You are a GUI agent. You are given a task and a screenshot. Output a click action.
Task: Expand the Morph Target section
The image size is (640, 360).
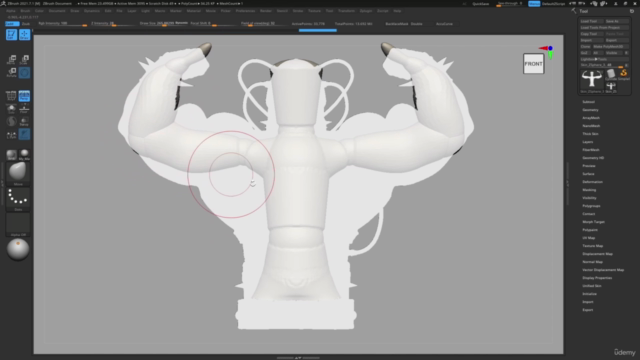(x=593, y=222)
